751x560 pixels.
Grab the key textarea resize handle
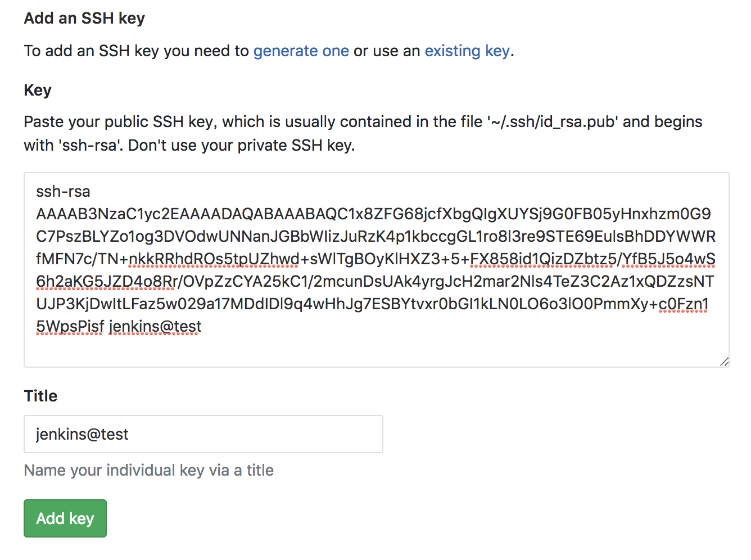[x=724, y=362]
